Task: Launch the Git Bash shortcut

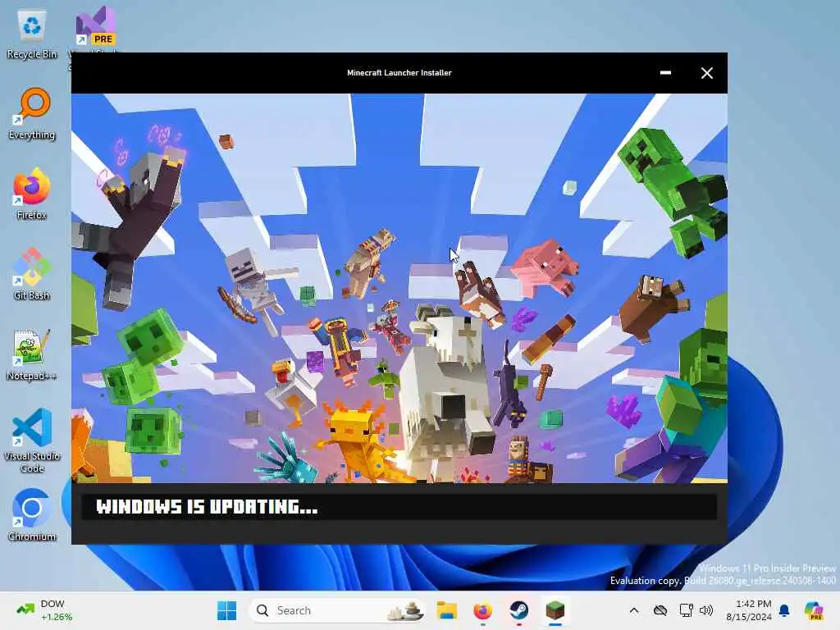Action: tap(32, 275)
